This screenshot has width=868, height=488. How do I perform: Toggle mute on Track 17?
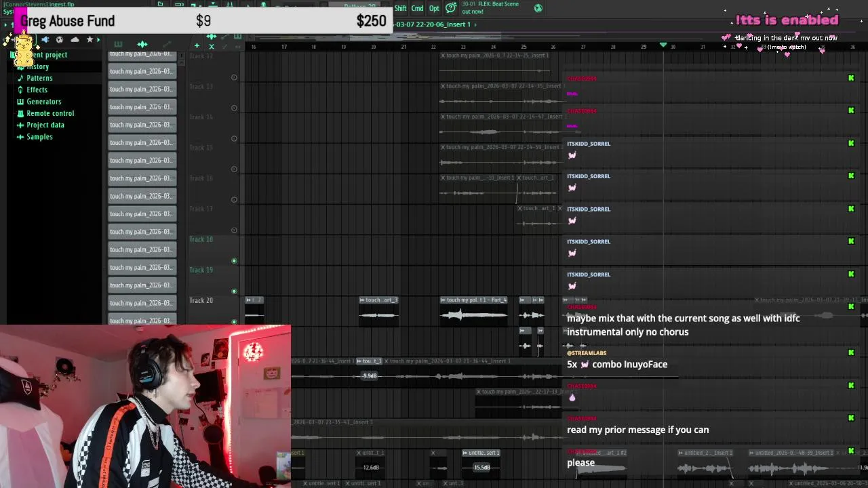pos(234,230)
